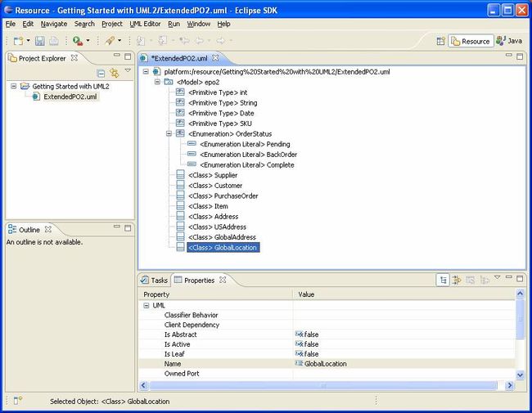This screenshot has width=532, height=413.
Task: Toggle Link with Editor in Project Explorer
Action: pos(115,73)
